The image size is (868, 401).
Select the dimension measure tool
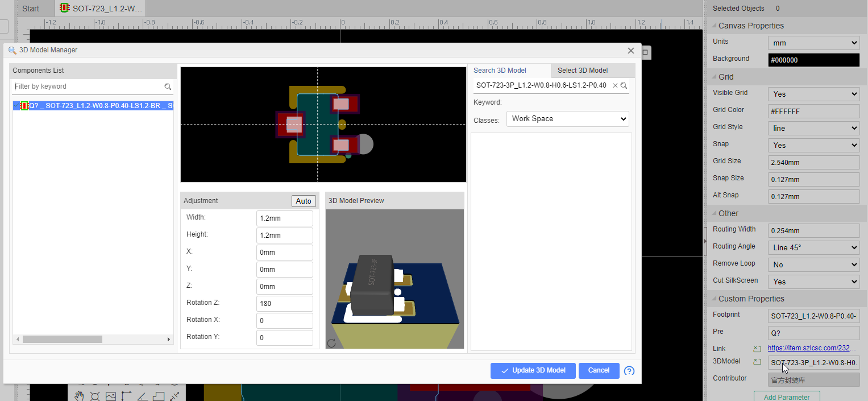click(175, 395)
